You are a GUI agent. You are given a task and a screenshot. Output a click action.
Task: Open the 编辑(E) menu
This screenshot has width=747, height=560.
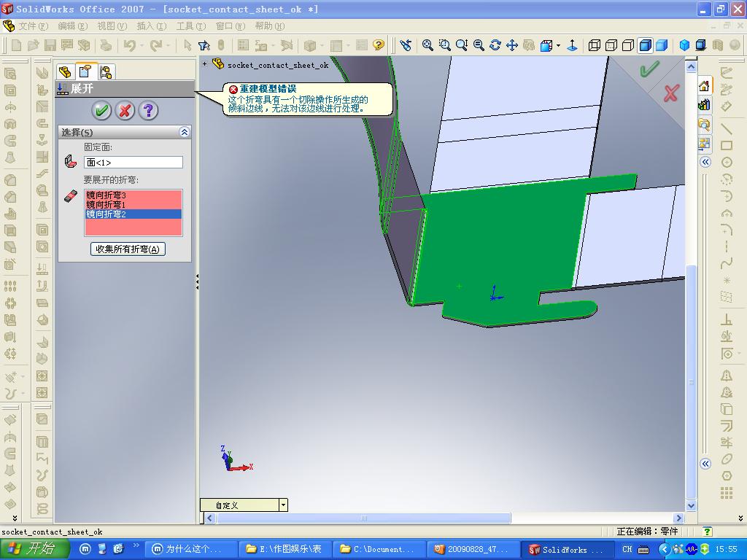tap(73, 26)
